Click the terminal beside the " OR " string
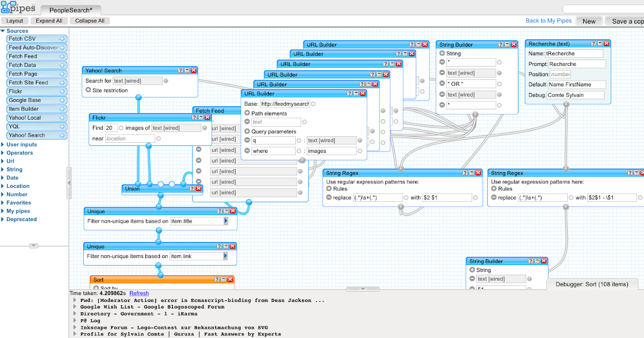Image resolution: width=644 pixels, height=338 pixels. point(500,84)
